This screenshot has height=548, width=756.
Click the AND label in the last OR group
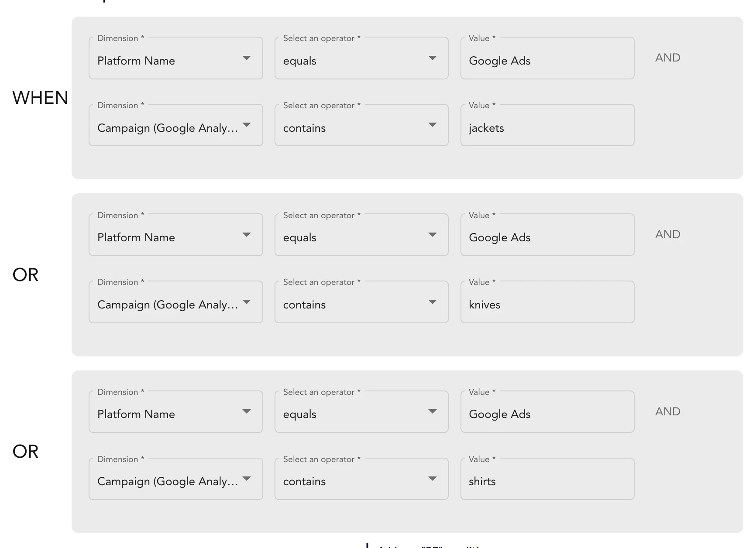tap(667, 412)
